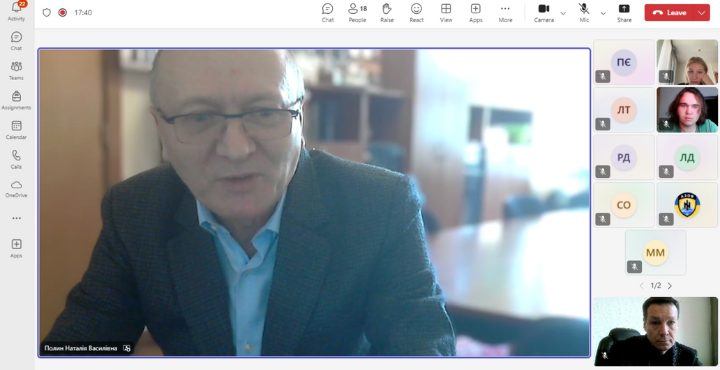Select the participant tile with blue-yellow emblem
Image resolution: width=720 pixels, height=370 pixels.
pos(687,205)
